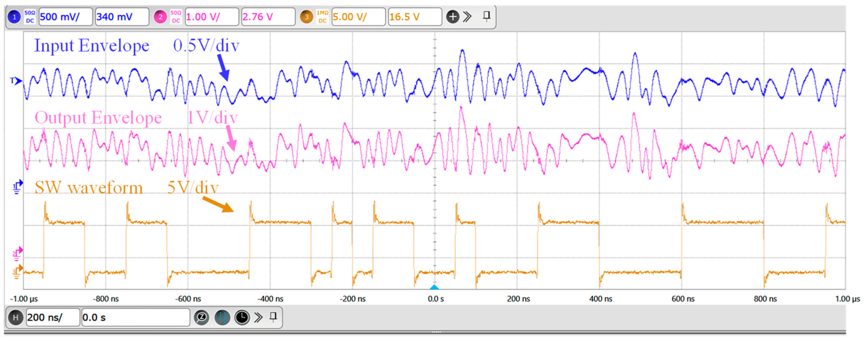The width and height of the screenshot is (868, 341).
Task: Click the clock icon in horizontal bar
Action: click(x=242, y=317)
